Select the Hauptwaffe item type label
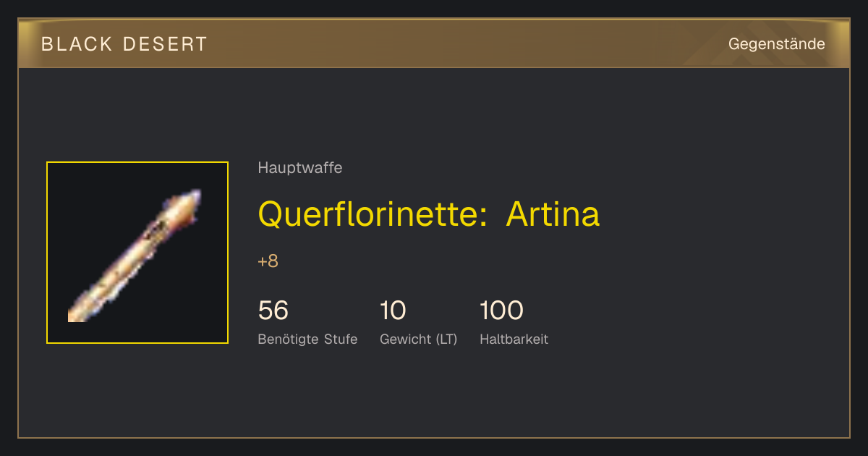 300,168
